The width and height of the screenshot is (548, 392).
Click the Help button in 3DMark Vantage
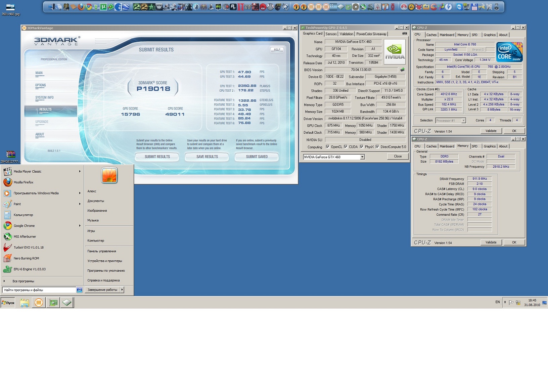(277, 49)
